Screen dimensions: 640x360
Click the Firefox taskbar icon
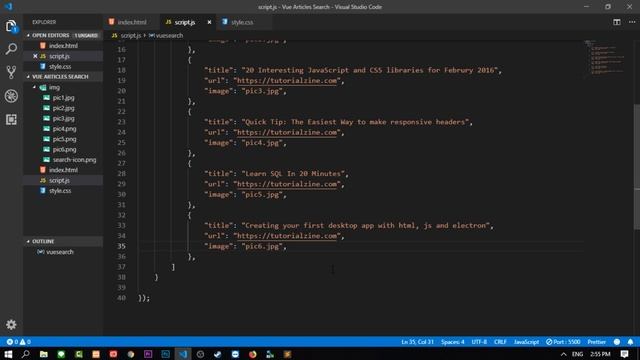point(253,354)
